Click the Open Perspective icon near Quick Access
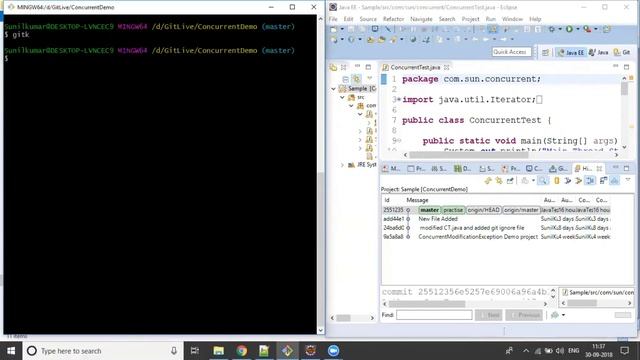Screen dimensions: 640x360 point(545,52)
